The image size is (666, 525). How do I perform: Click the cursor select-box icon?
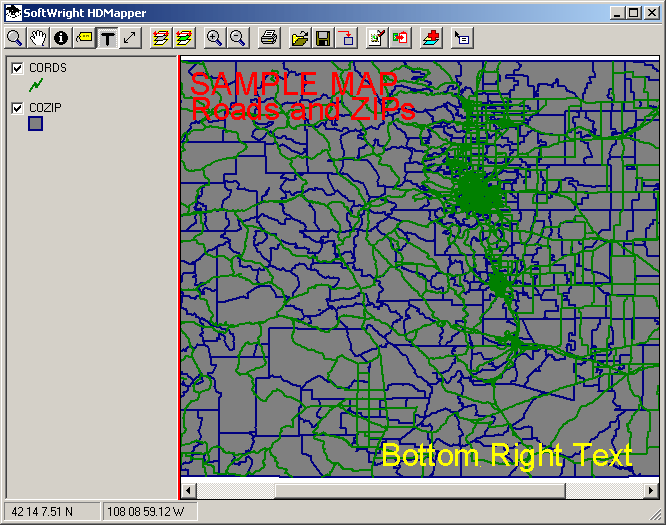462,38
